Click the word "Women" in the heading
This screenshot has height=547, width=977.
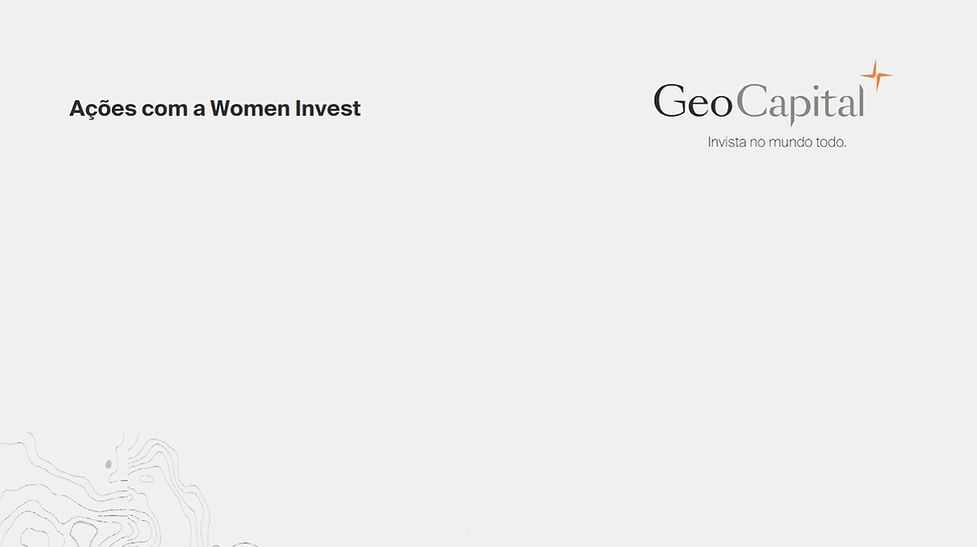pos(249,109)
